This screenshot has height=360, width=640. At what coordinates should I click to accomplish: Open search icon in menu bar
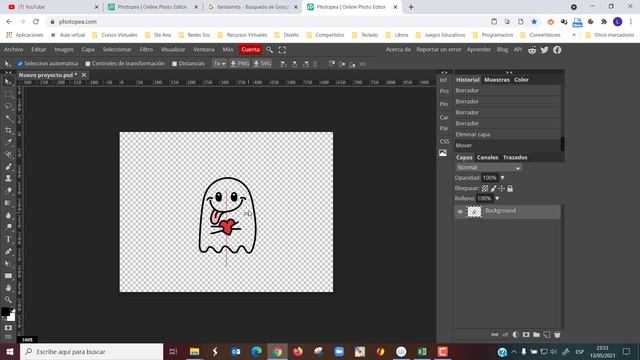[x=269, y=50]
